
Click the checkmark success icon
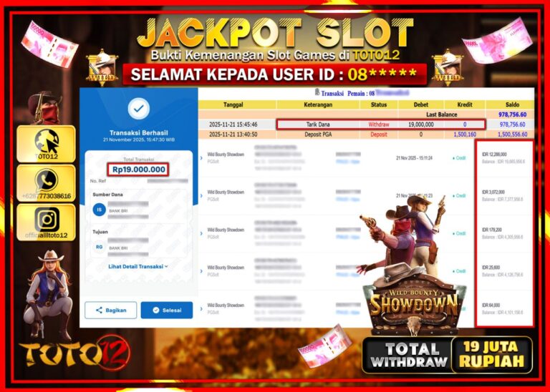pos(139,109)
